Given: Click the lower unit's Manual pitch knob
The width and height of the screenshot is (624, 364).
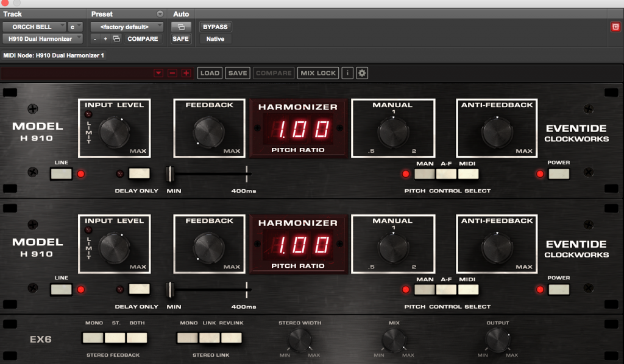Looking at the screenshot, I should click(393, 248).
